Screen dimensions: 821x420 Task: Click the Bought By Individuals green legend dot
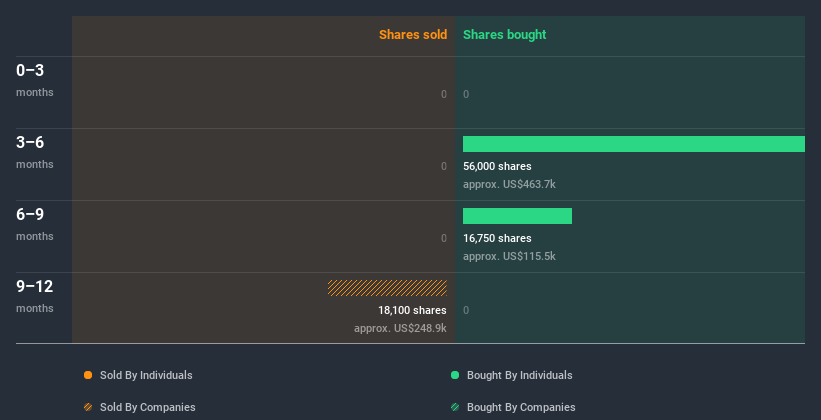pyautogui.click(x=455, y=375)
